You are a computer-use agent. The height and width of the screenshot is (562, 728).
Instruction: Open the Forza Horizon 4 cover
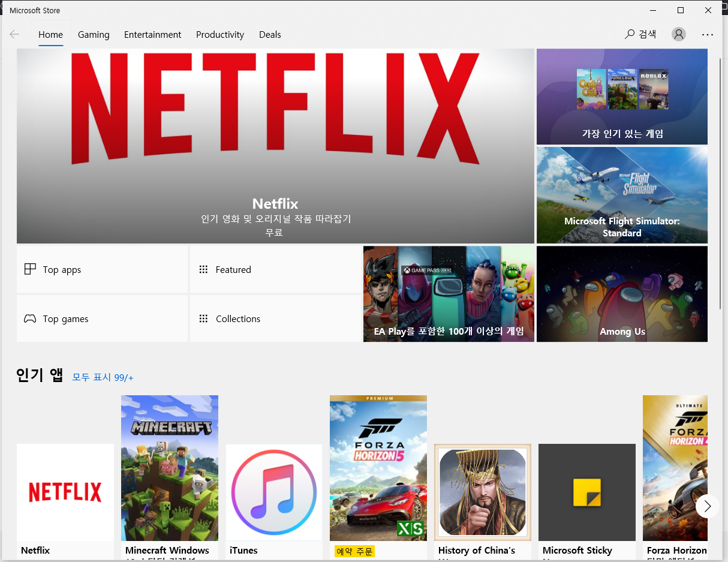pyautogui.click(x=675, y=468)
